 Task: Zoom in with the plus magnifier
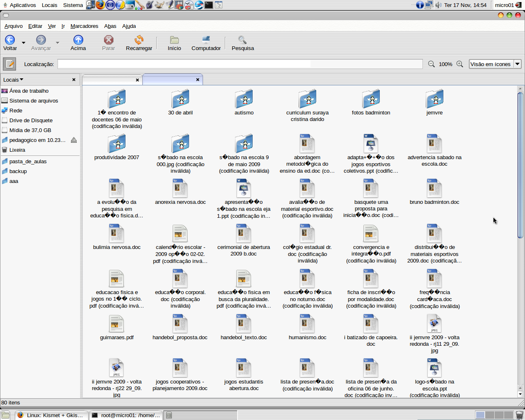point(460,64)
